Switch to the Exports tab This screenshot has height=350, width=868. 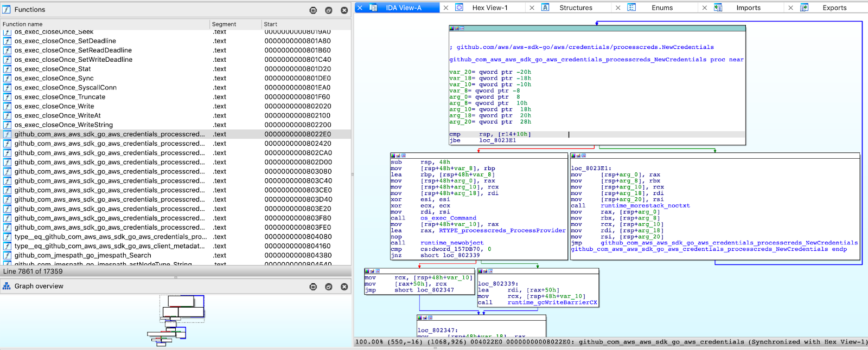[x=834, y=8]
